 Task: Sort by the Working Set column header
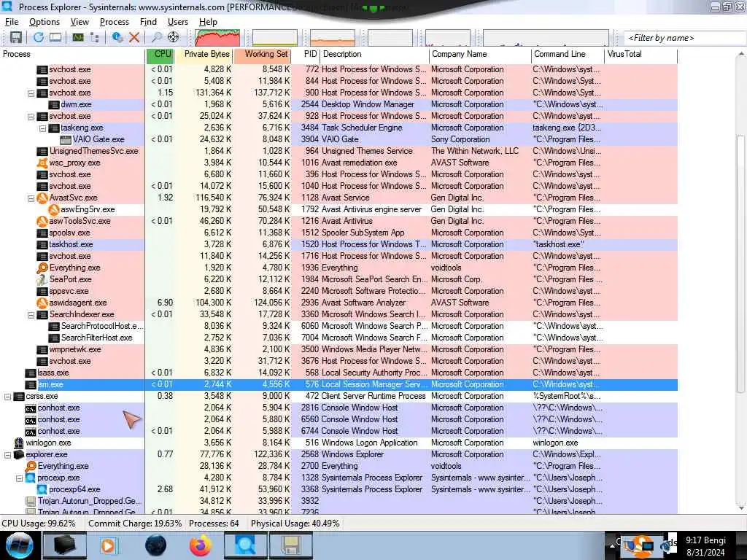[x=262, y=54]
